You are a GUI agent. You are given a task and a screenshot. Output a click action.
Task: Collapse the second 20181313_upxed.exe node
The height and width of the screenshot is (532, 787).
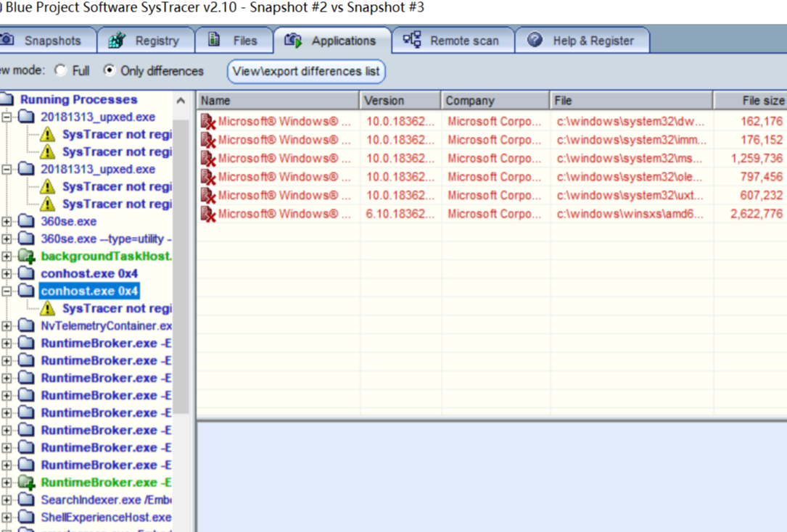[7, 169]
